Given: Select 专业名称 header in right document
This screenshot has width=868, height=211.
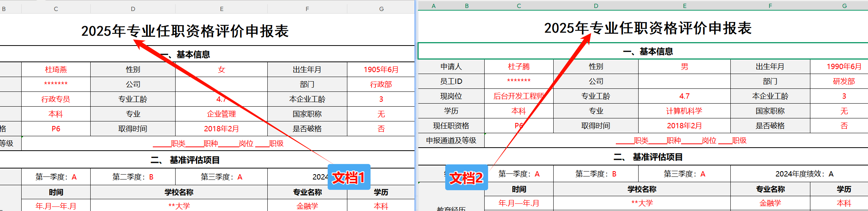Looking at the screenshot, I should point(770,189).
